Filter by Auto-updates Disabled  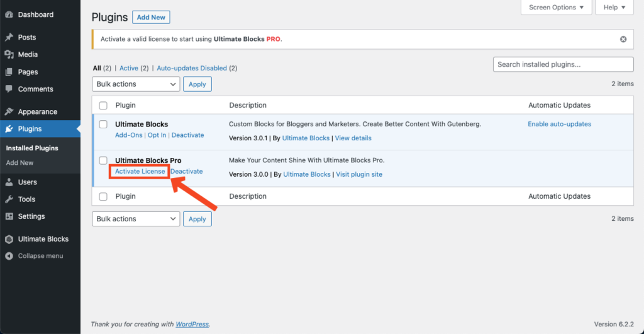click(192, 68)
